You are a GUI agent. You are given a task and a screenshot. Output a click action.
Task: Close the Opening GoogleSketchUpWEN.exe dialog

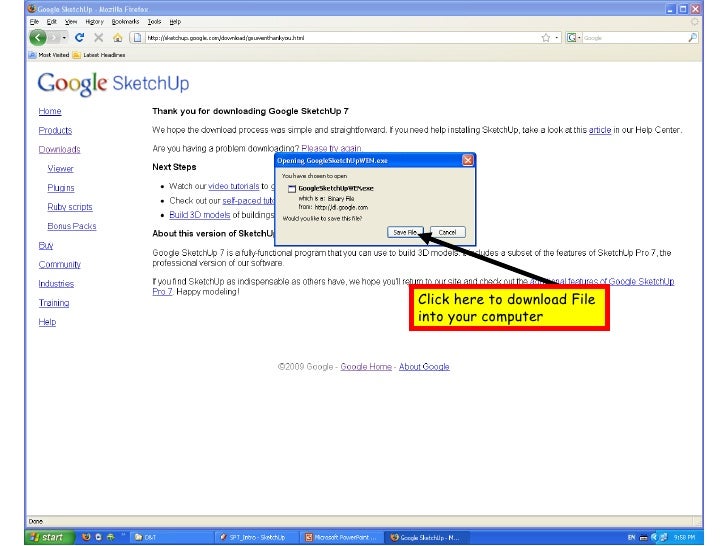[x=468, y=160]
